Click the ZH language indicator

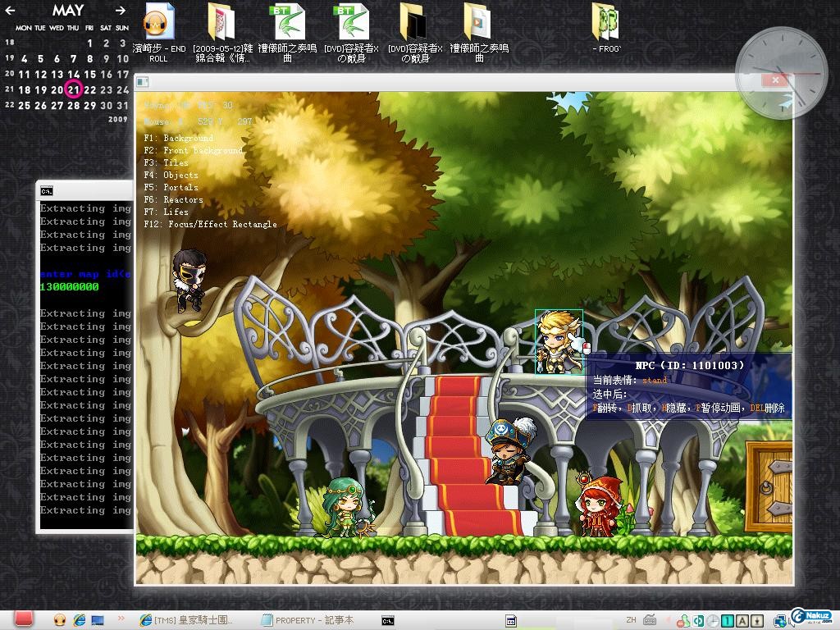pos(631,620)
